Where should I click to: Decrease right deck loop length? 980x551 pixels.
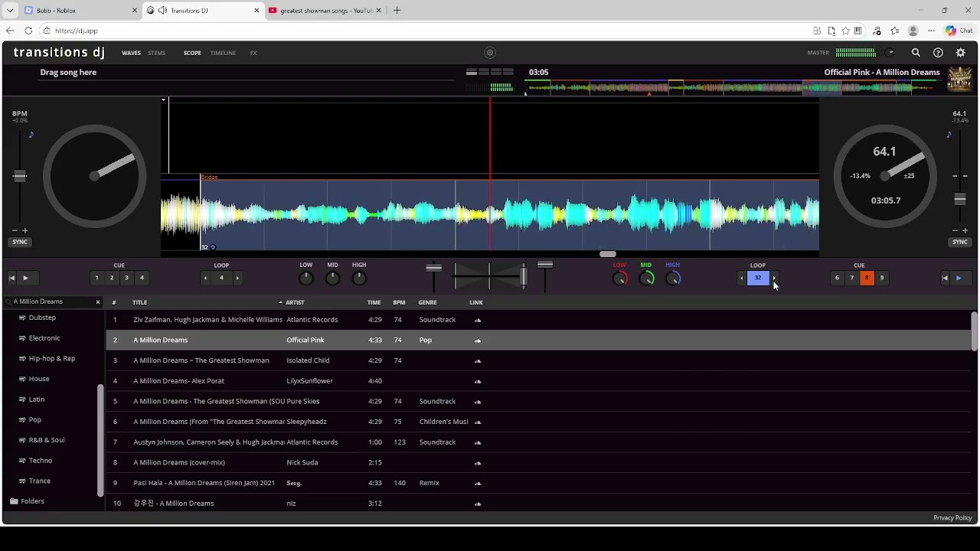tap(741, 278)
